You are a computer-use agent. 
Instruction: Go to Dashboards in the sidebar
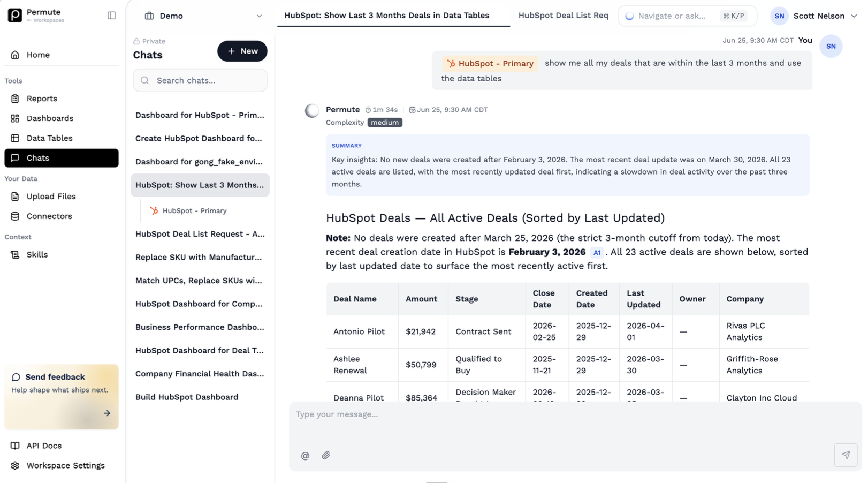(62, 118)
